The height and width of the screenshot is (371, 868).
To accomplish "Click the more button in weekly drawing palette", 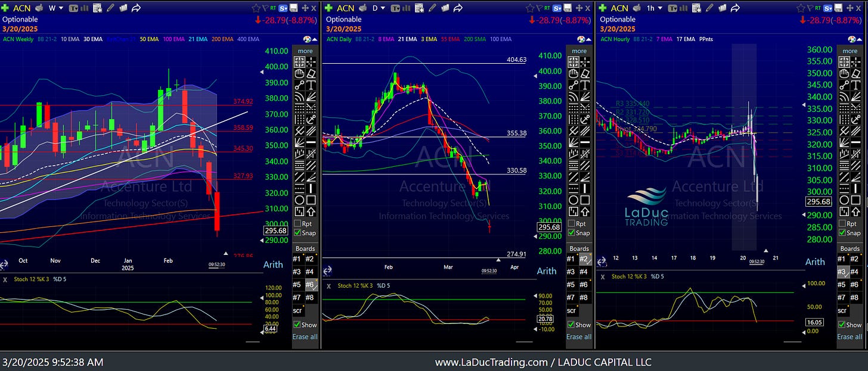I will click(305, 51).
